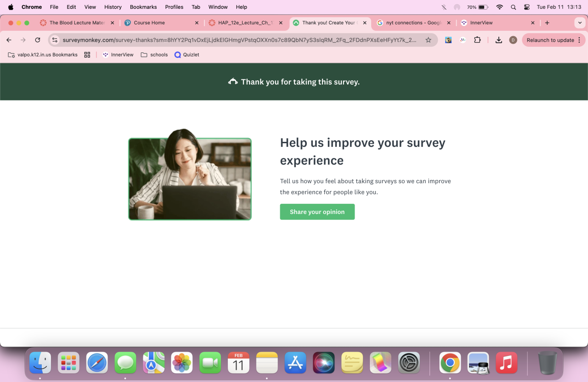Image resolution: width=588 pixels, height=382 pixels.
Task: Open App Store from the Dock
Action: [x=295, y=363]
